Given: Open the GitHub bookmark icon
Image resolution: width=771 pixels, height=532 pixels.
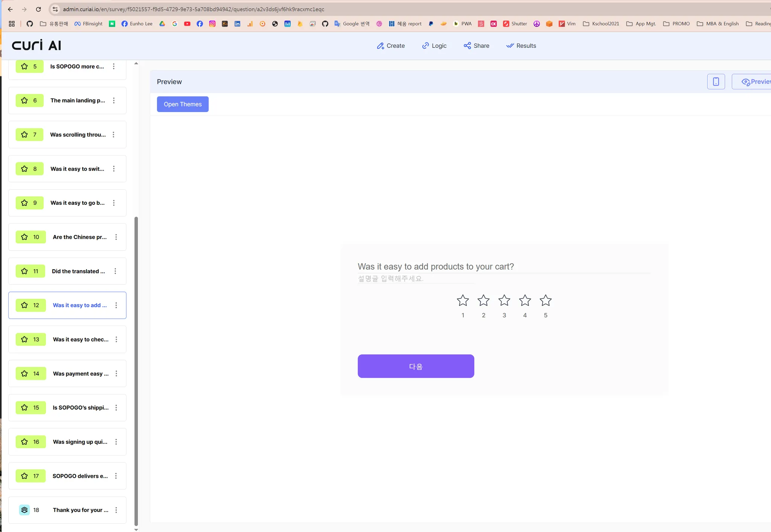Looking at the screenshot, I should (x=30, y=24).
